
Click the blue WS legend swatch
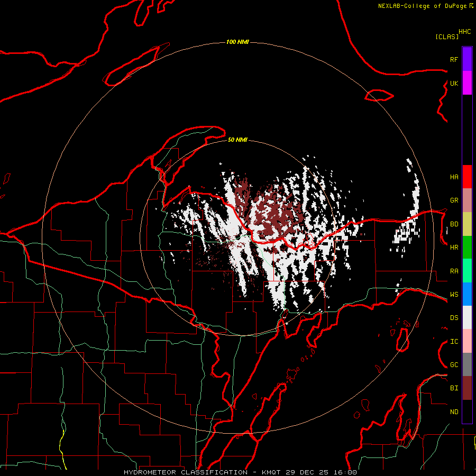[467, 294]
